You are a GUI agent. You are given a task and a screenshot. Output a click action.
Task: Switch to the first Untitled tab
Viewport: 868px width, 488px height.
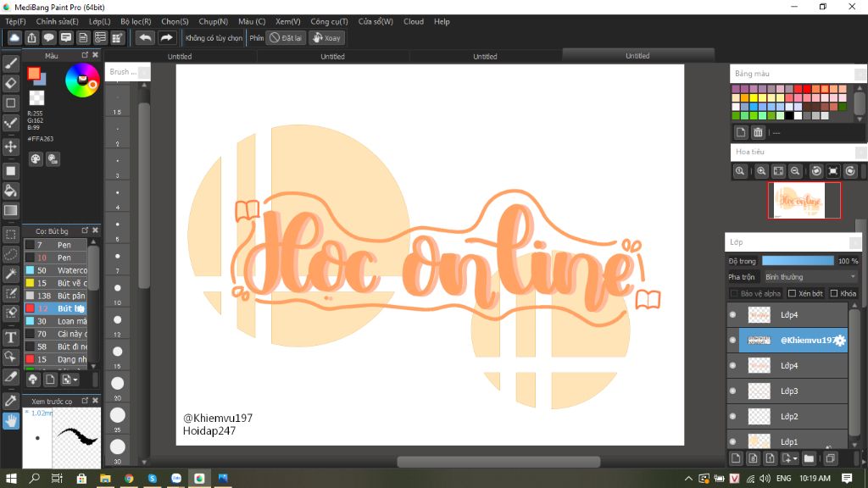point(180,57)
